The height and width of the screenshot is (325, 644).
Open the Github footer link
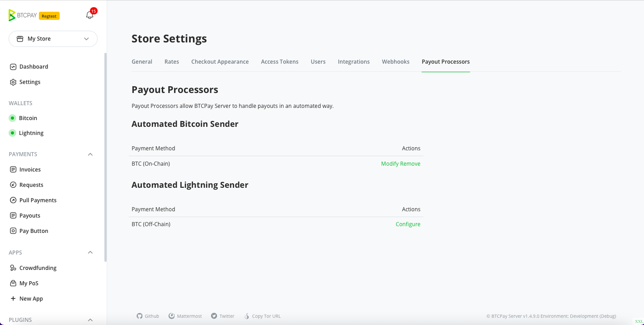pos(148,316)
